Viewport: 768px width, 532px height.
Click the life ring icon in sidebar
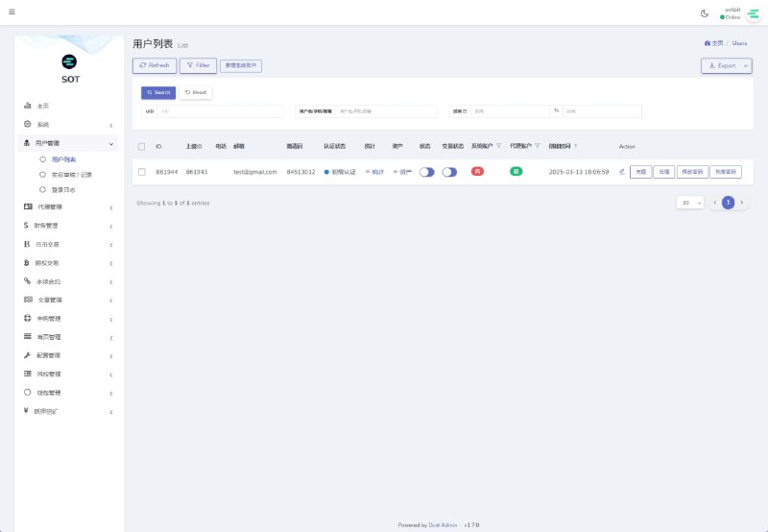[28, 318]
